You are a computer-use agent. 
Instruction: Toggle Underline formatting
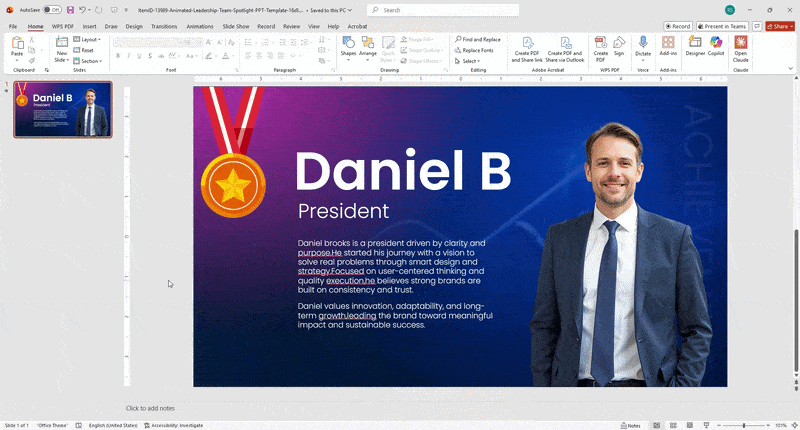click(139, 56)
